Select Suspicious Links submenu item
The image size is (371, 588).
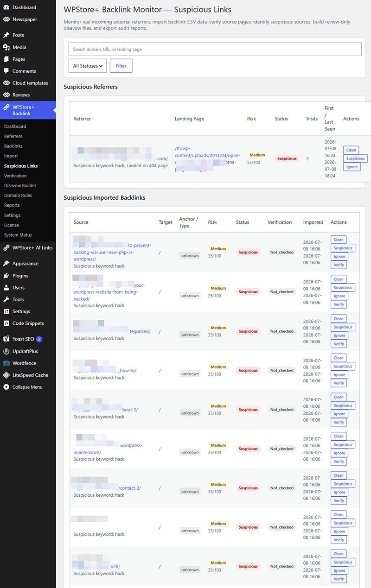[21, 166]
